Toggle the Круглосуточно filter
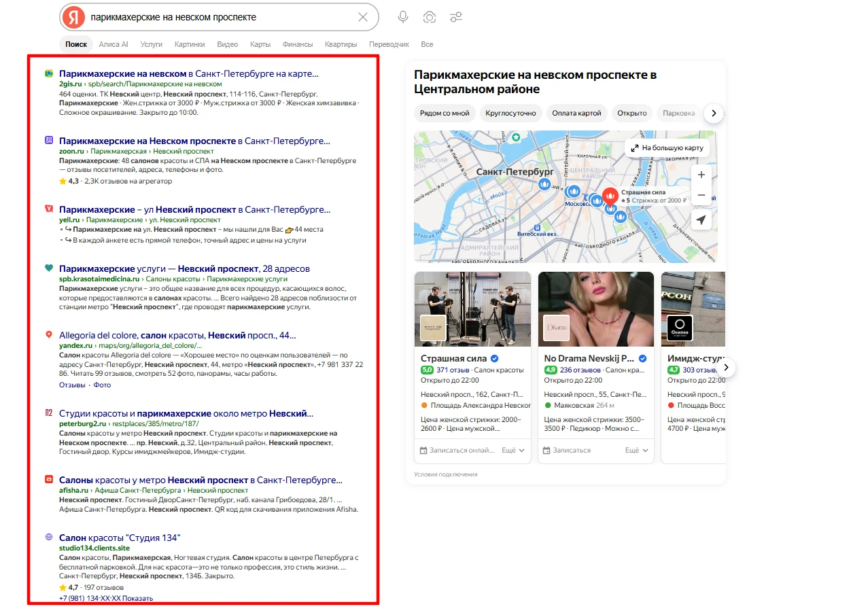The image size is (868, 613). point(510,113)
